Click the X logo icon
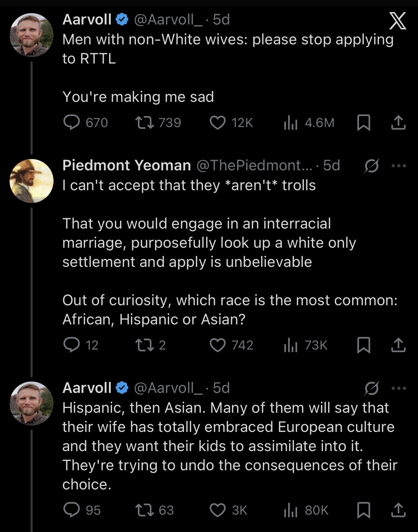Viewport: 418px width, 532px height. [397, 22]
